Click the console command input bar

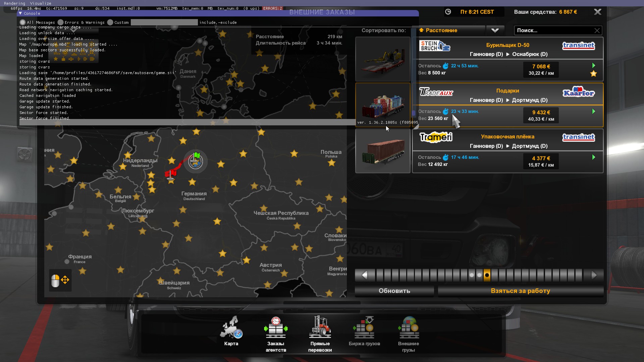187,122
